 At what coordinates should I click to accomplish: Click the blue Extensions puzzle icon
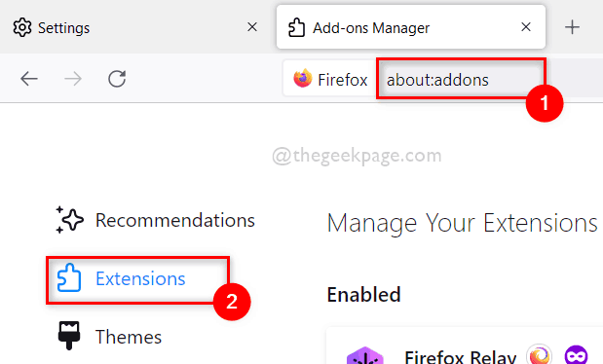69,277
